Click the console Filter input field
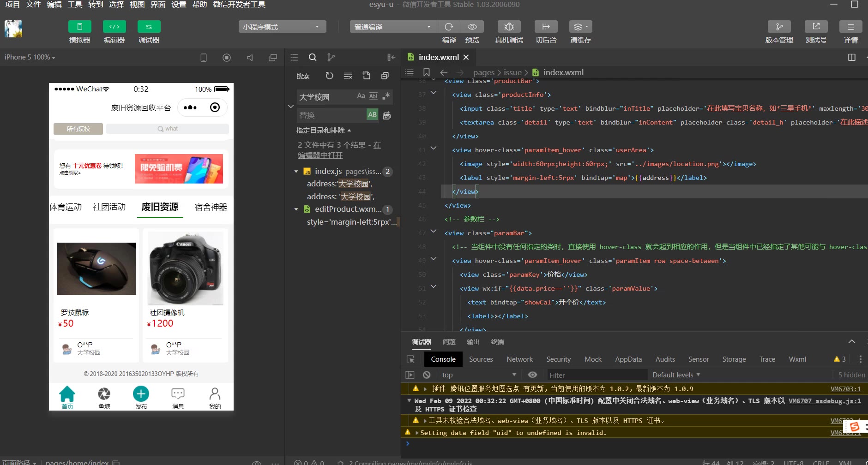The height and width of the screenshot is (465, 868). point(596,375)
